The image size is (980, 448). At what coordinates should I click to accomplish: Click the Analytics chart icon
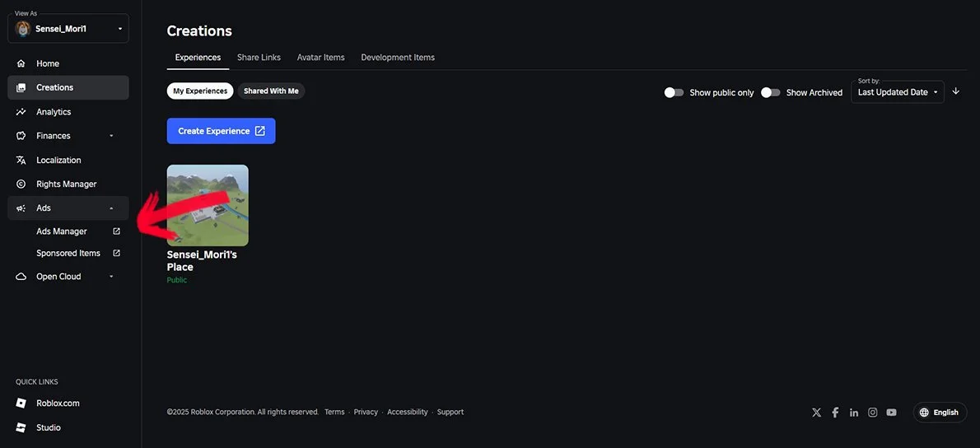[x=21, y=112]
